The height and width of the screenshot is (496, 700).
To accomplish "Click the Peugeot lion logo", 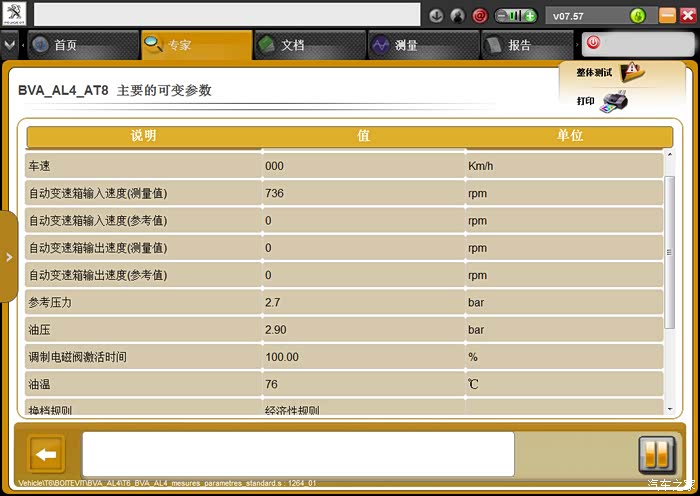I will (x=15, y=14).
